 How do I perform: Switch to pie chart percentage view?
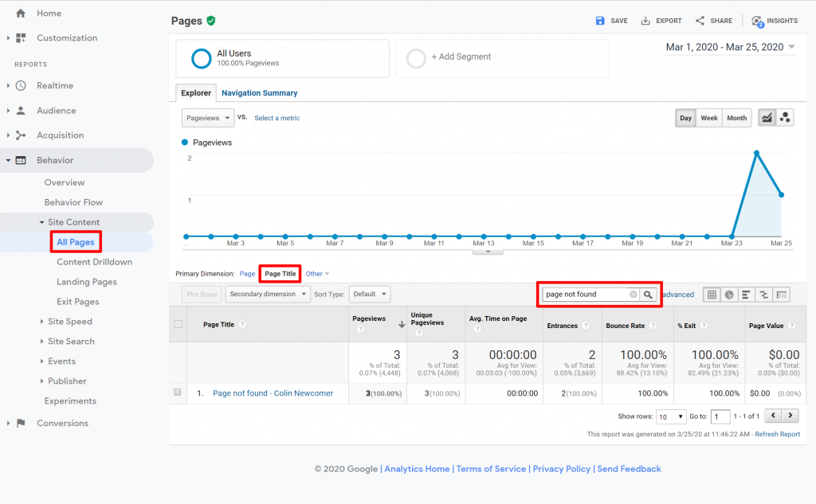(x=729, y=295)
